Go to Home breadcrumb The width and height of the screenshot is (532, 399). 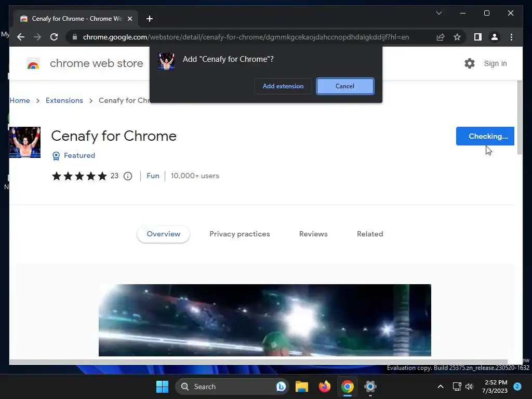point(20,100)
